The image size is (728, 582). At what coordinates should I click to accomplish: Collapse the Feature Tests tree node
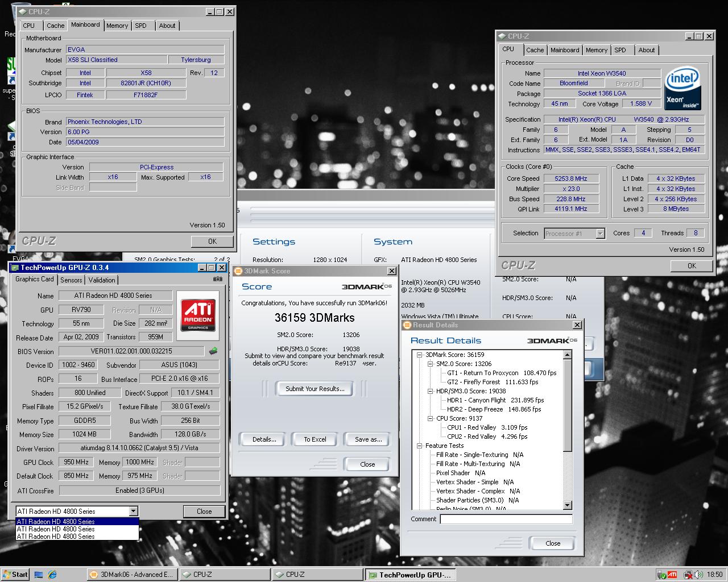pyautogui.click(x=420, y=446)
